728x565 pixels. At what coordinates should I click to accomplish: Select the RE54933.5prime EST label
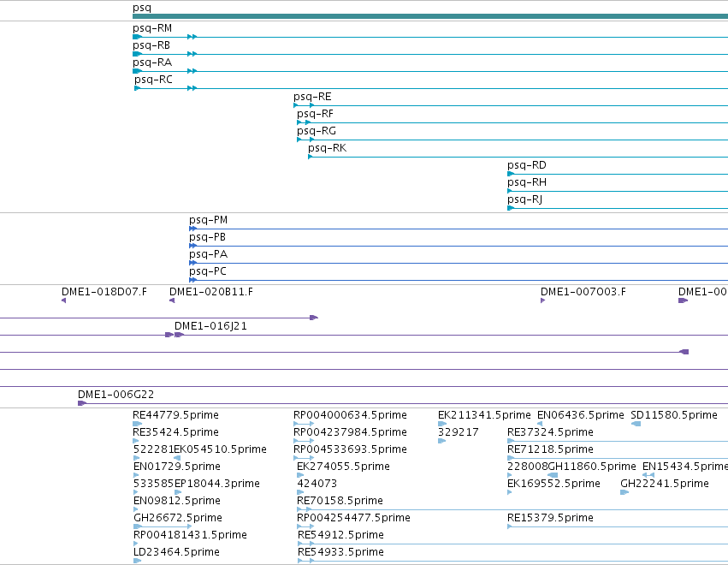[x=340, y=552]
